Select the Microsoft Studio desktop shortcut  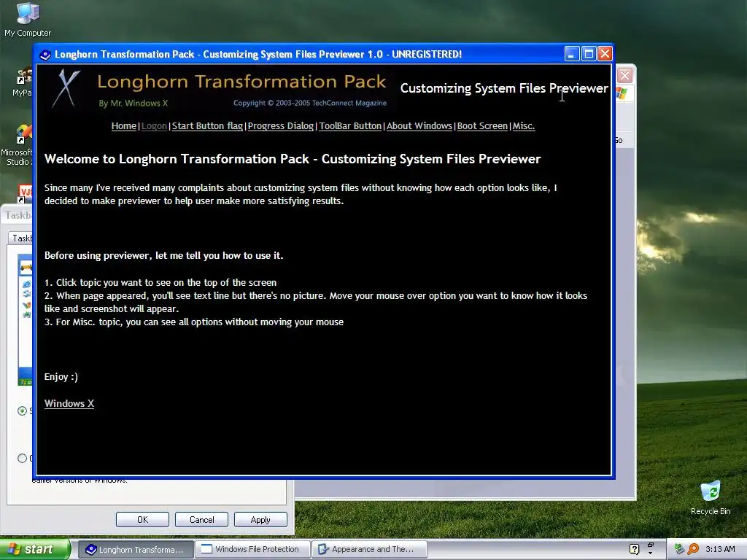coord(18,145)
